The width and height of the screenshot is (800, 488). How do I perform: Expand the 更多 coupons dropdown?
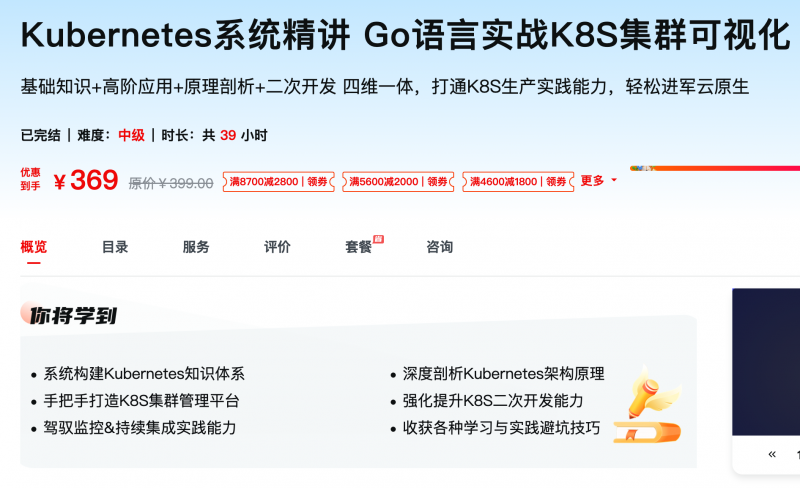click(x=598, y=181)
